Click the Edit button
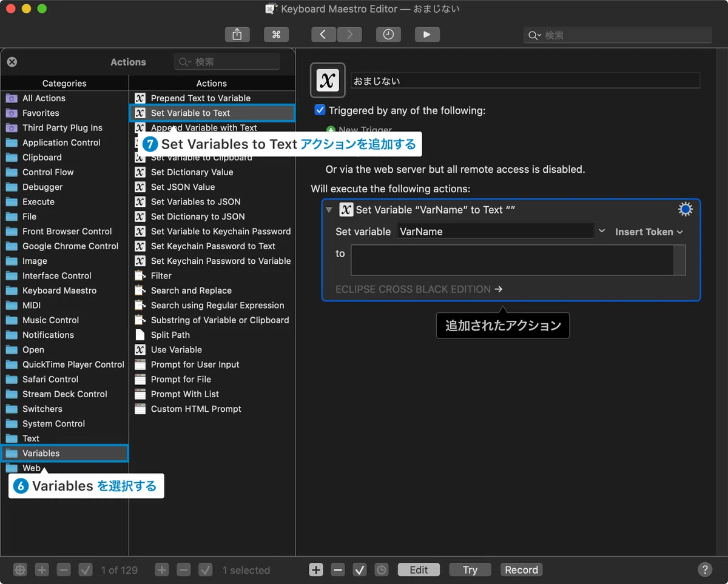Viewport: 728px width, 584px height. pyautogui.click(x=419, y=569)
